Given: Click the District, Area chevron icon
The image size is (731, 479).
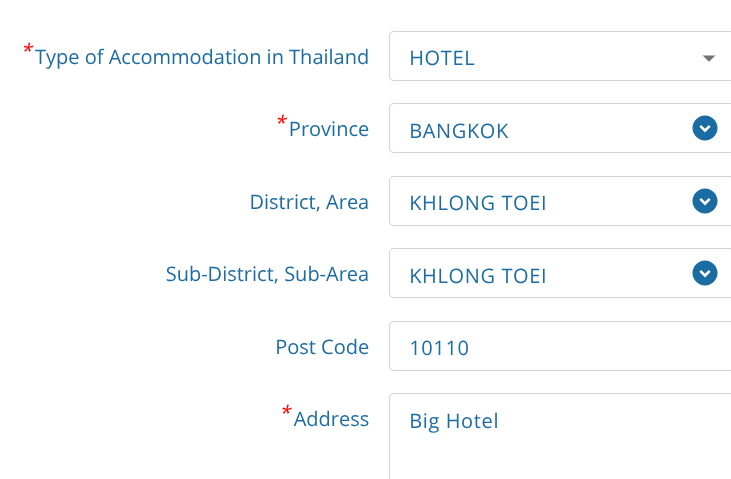Looking at the screenshot, I should tap(705, 201).
